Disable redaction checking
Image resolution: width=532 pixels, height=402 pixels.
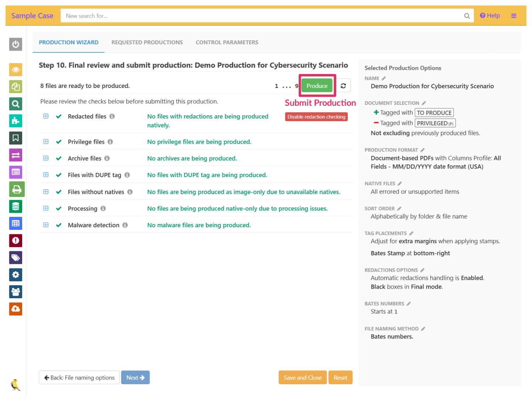coord(316,117)
